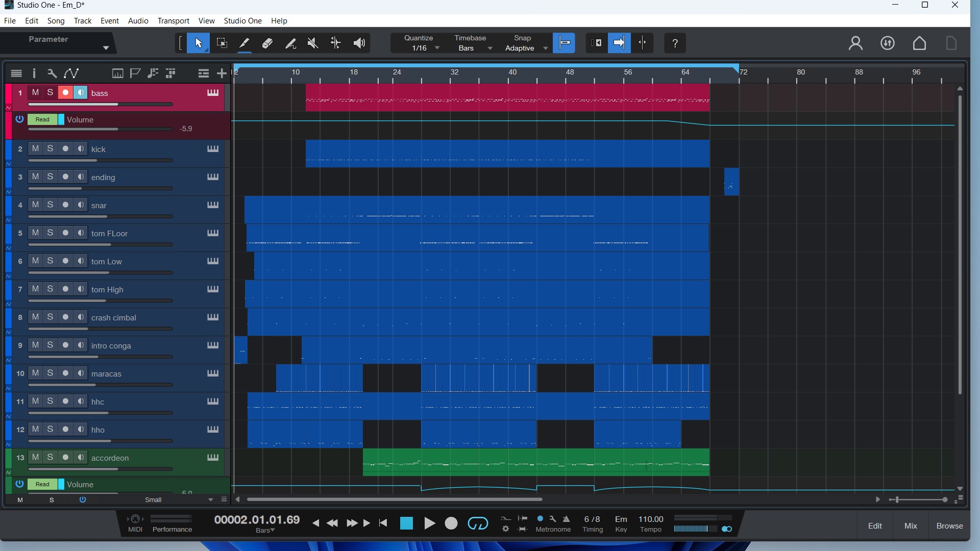Select the Paint tool pencil icon
980x551 pixels.
point(244,43)
